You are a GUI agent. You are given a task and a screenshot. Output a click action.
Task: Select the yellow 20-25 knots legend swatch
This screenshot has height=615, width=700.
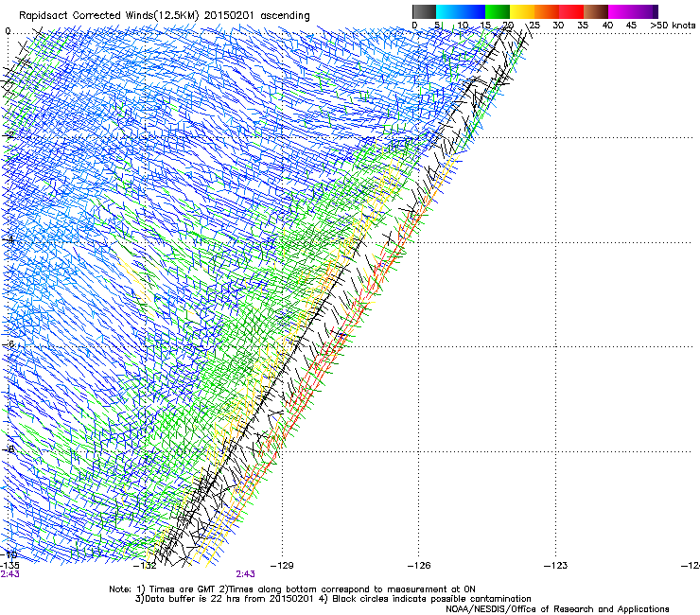522,11
